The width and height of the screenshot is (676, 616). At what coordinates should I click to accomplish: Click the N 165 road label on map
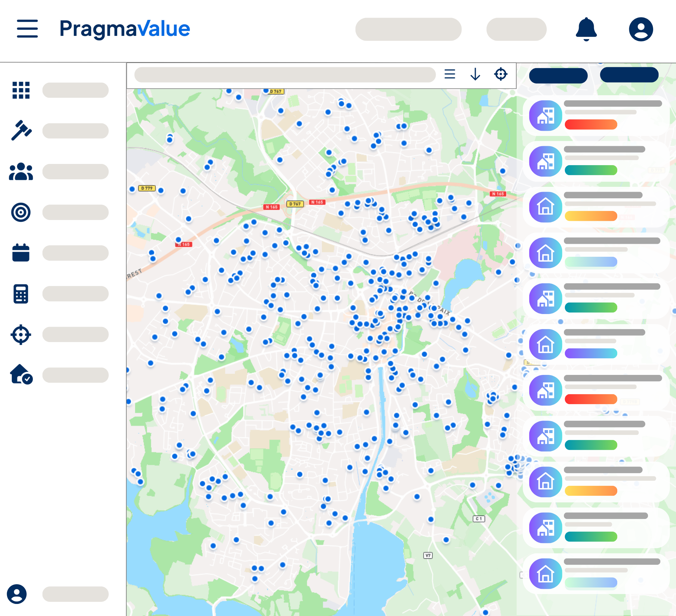pyautogui.click(x=317, y=202)
